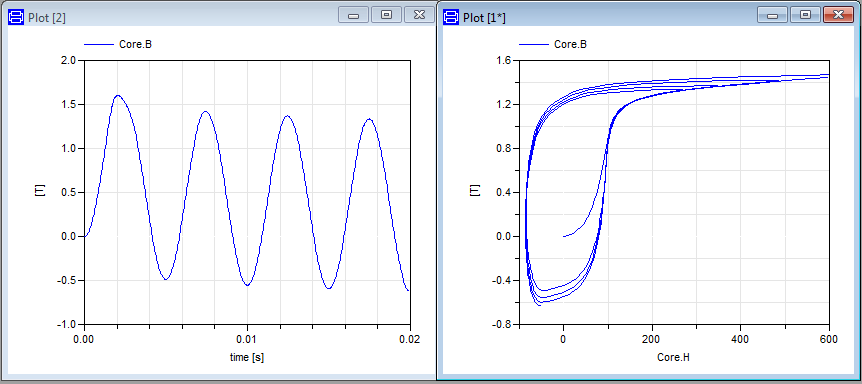
Task: Maximize the Plot [1*] window
Action: pos(805,15)
